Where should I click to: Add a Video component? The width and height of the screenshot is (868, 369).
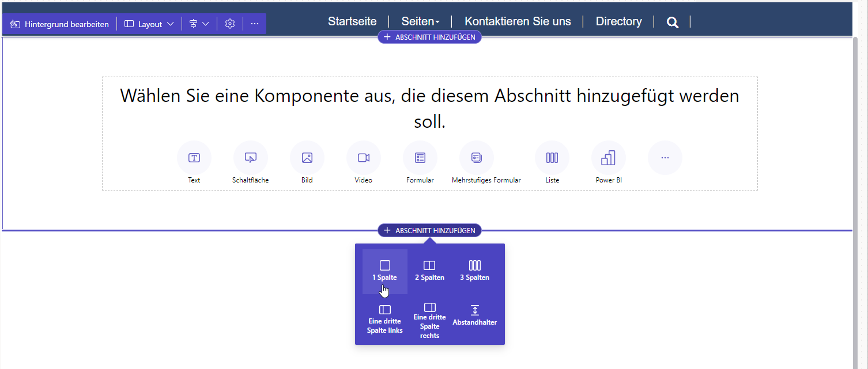click(364, 157)
